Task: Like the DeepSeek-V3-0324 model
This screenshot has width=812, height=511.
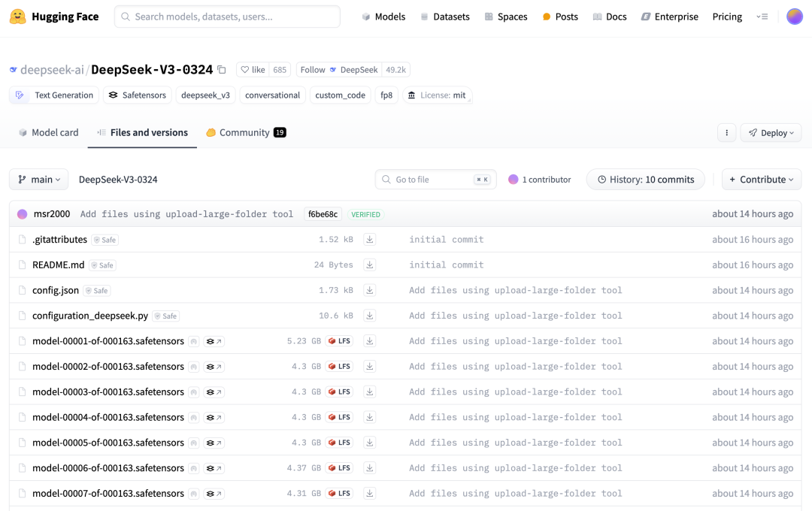Action: tap(253, 69)
